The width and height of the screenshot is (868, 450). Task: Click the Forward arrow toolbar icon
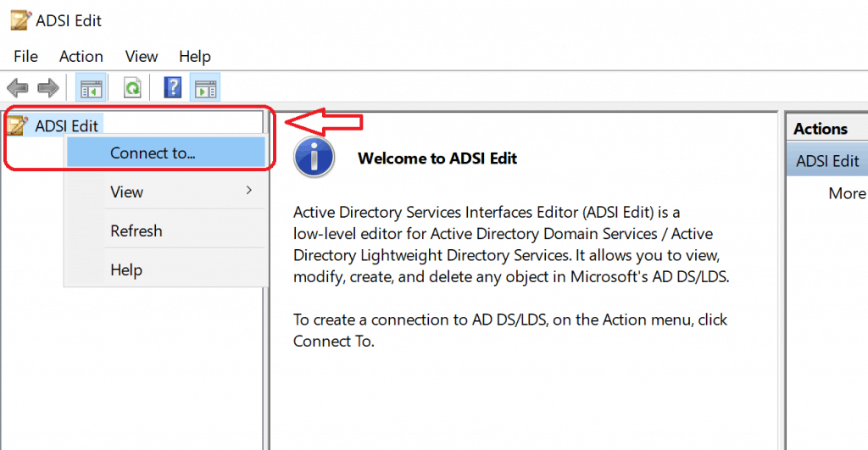(48, 87)
